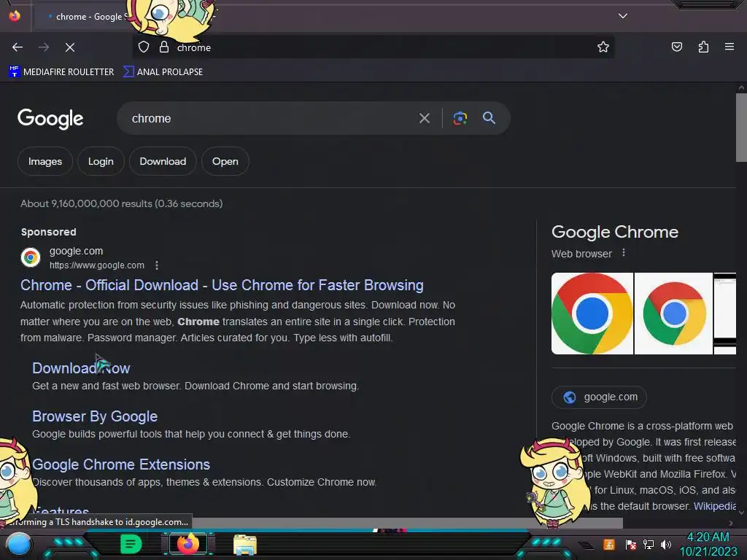Viewport: 747px width, 560px height.
Task: Open the Action Center flag tray icon
Action: coord(631,544)
